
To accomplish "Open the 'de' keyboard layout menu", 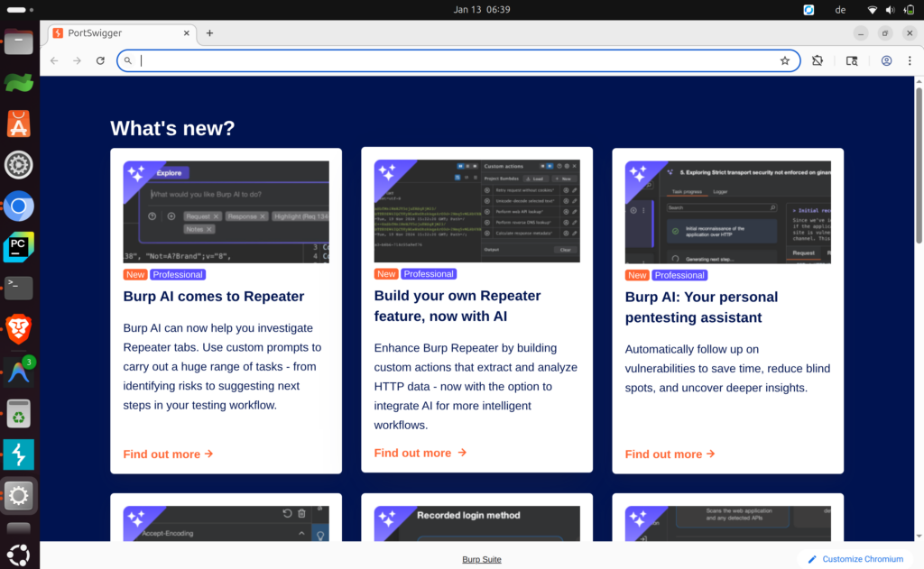I will [x=841, y=10].
